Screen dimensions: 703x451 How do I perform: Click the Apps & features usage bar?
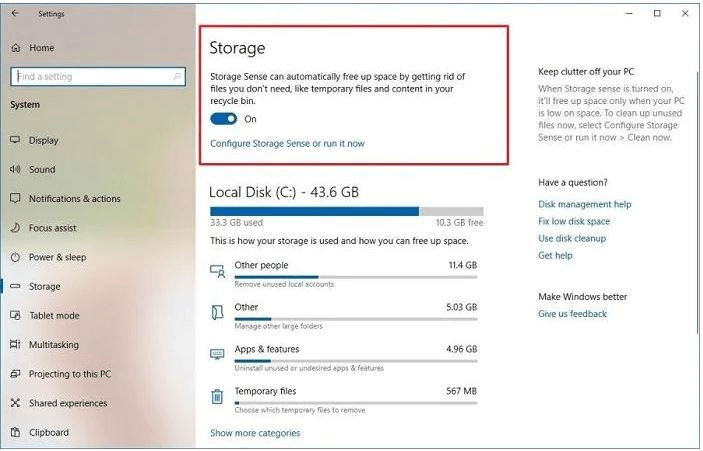coord(356,361)
